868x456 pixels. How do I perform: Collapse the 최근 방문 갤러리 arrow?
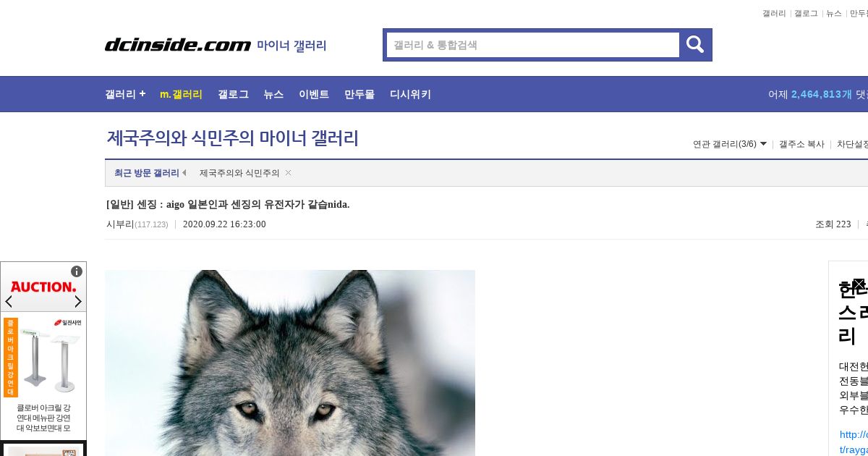click(x=184, y=172)
